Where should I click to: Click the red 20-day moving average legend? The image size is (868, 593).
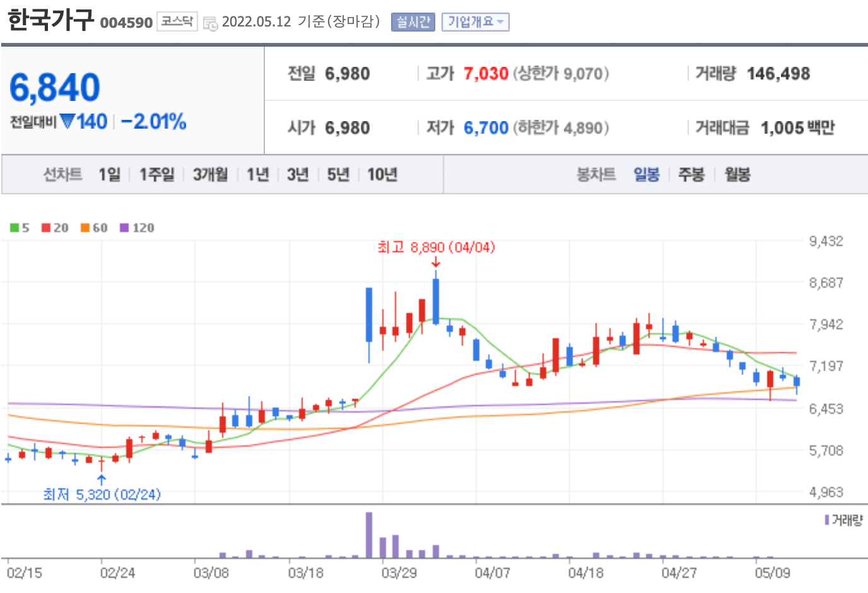pos(55,228)
